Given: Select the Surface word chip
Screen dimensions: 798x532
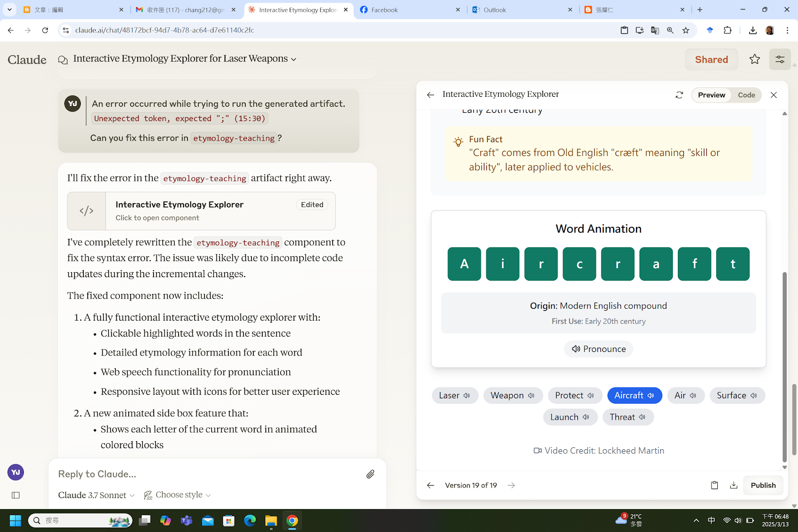Looking at the screenshot, I should pyautogui.click(x=737, y=395).
